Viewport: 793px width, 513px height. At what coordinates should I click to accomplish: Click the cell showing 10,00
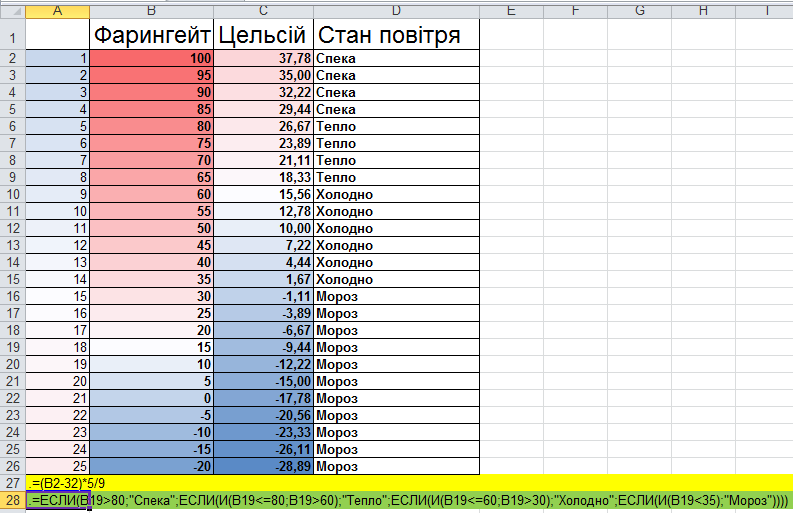coord(263,228)
